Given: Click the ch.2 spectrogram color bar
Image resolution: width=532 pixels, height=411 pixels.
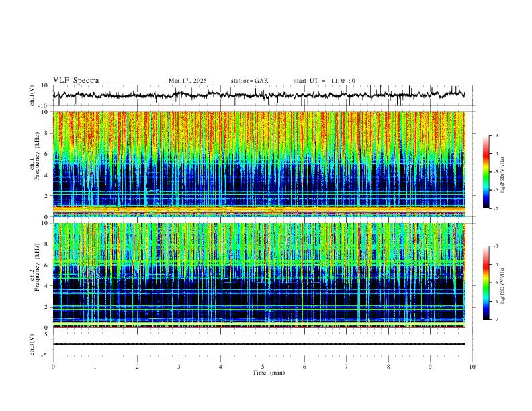Looking at the screenshot, I should pos(486,283).
